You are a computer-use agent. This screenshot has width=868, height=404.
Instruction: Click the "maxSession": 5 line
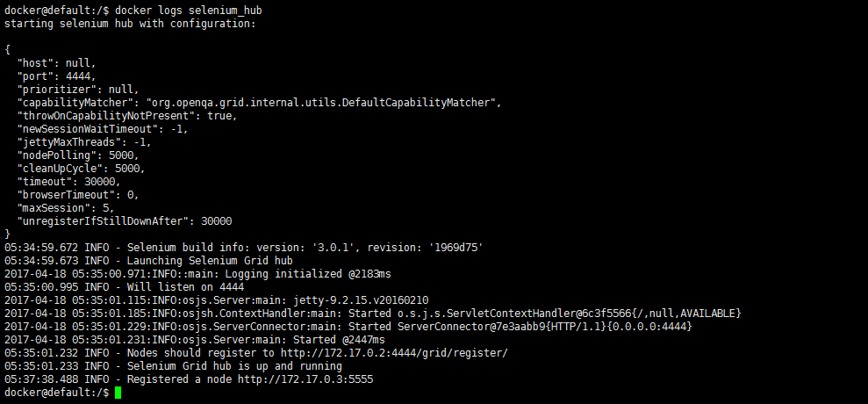click(x=65, y=208)
